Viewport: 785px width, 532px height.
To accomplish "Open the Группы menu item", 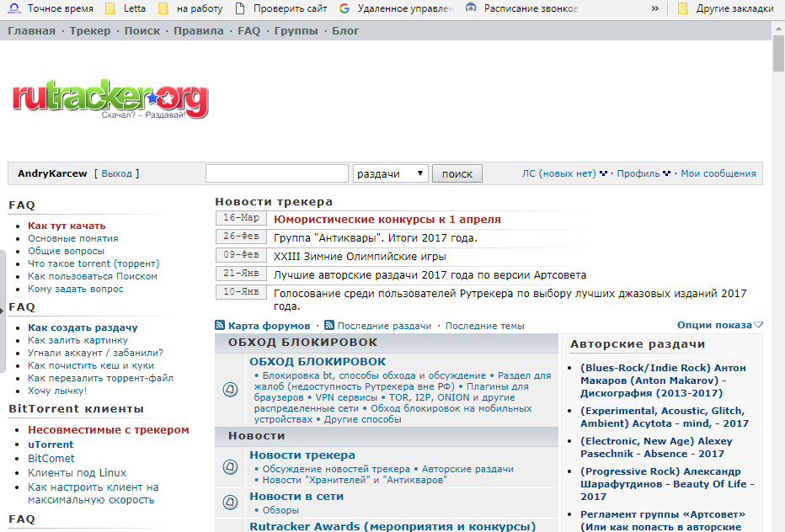I will [x=296, y=30].
